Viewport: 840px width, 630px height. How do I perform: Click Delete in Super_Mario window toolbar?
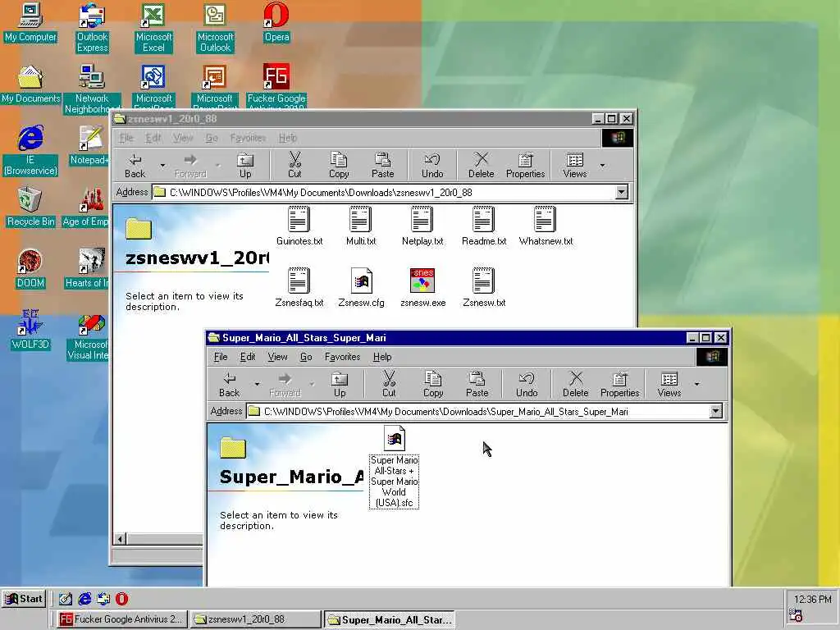[x=575, y=385]
